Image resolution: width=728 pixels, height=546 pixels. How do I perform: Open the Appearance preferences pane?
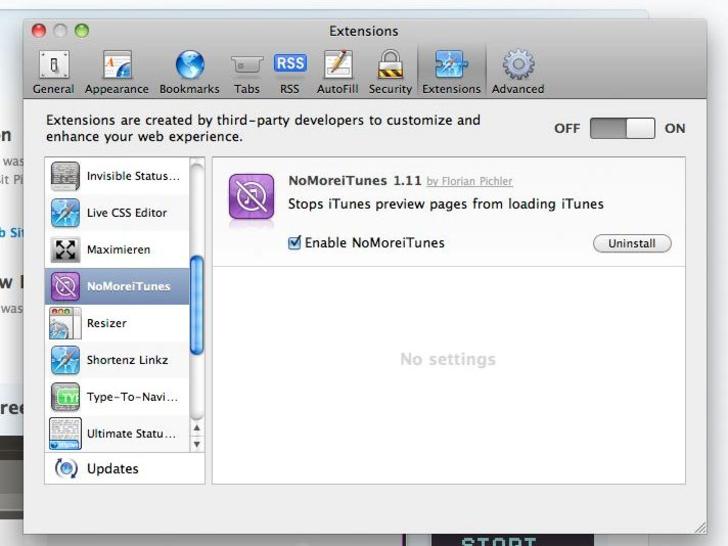[117, 72]
